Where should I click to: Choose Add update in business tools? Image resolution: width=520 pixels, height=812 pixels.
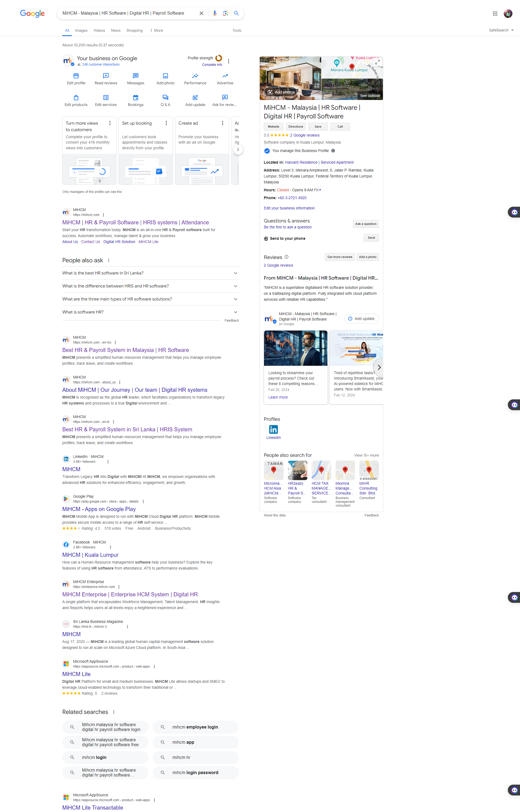coord(195,101)
